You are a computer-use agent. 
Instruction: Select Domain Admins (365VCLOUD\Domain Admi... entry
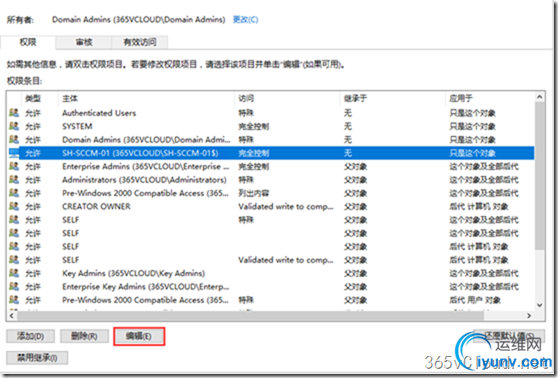(271, 140)
